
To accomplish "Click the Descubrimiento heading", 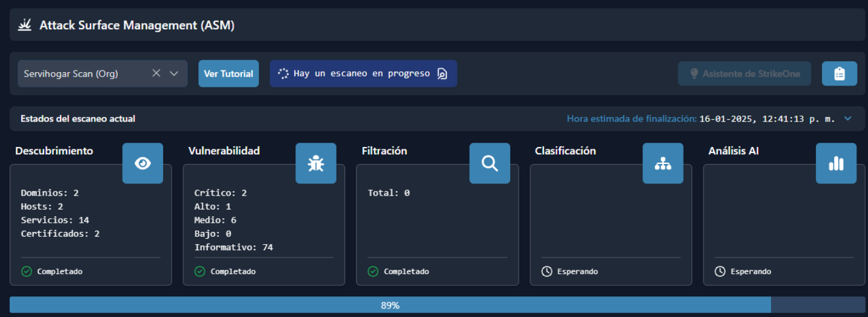I will [54, 151].
